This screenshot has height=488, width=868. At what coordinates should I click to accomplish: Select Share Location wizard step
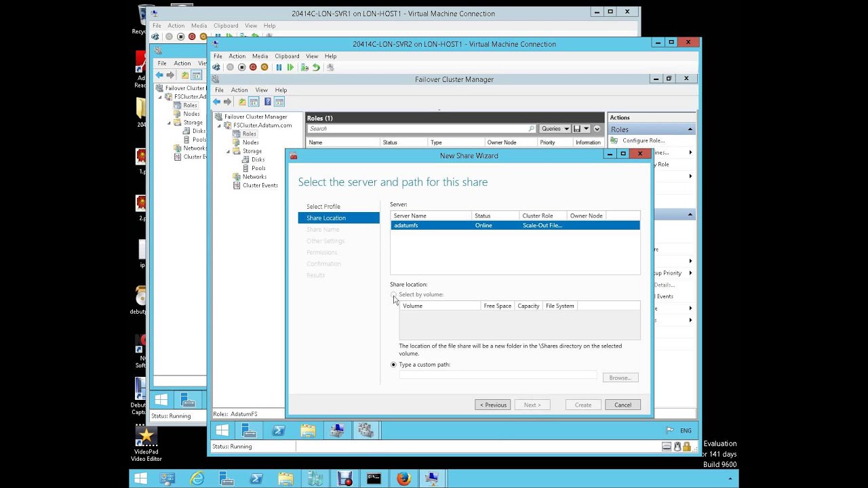(x=338, y=218)
